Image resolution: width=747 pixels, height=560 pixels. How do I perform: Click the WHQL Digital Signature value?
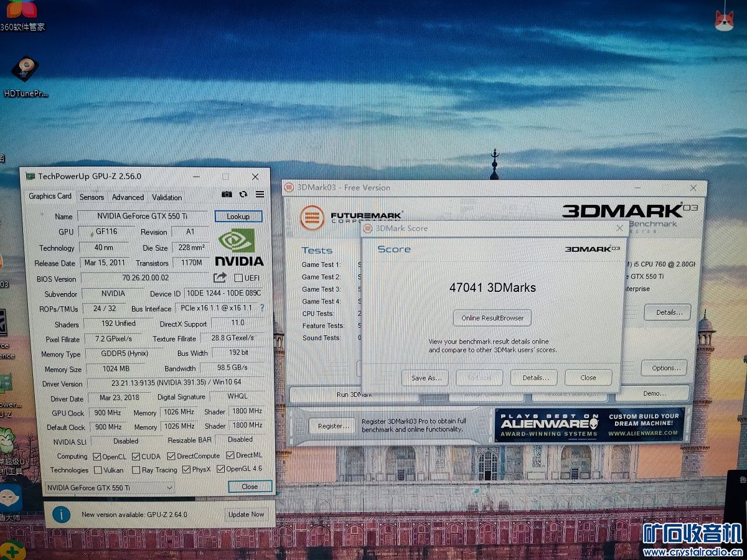coord(237,396)
